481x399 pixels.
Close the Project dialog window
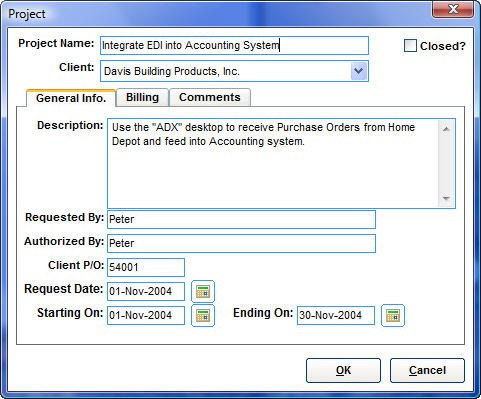coord(453,9)
